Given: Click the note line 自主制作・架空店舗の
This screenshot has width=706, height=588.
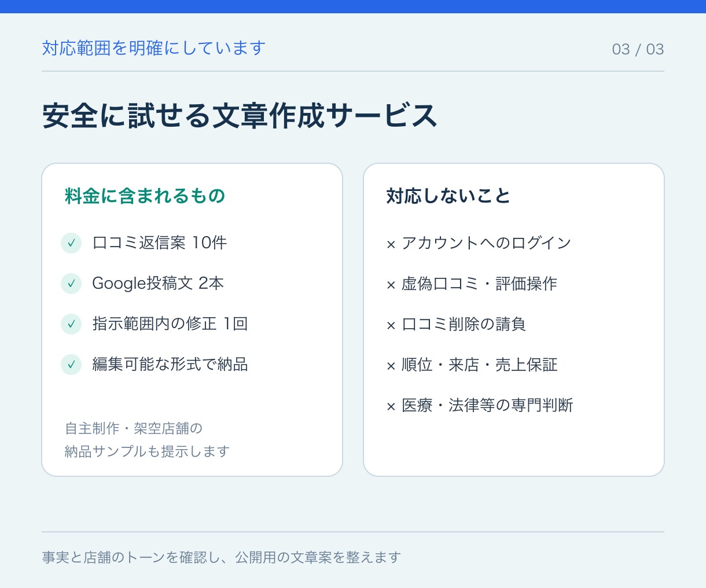Looking at the screenshot, I should click(x=134, y=428).
